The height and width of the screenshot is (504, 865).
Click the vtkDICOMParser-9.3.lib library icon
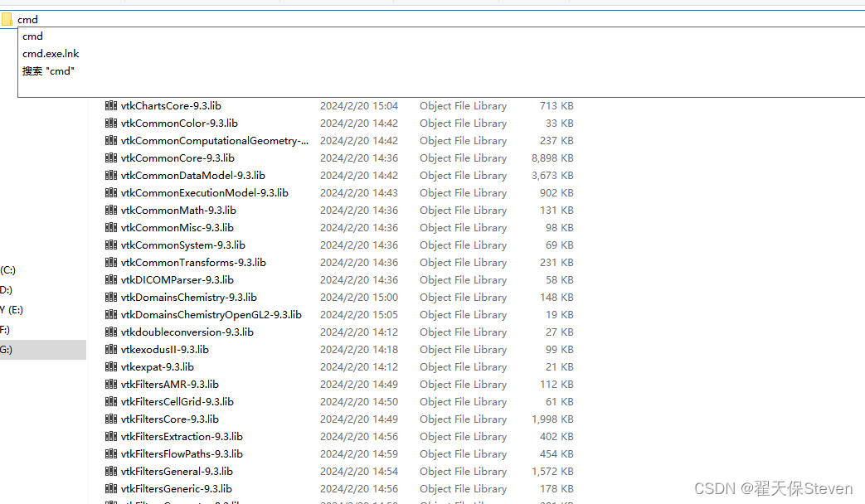[111, 279]
